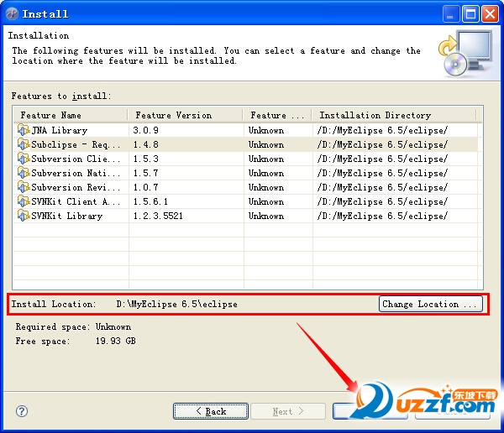Click the SVNKit Client Adapter feature icon

(x=24, y=201)
